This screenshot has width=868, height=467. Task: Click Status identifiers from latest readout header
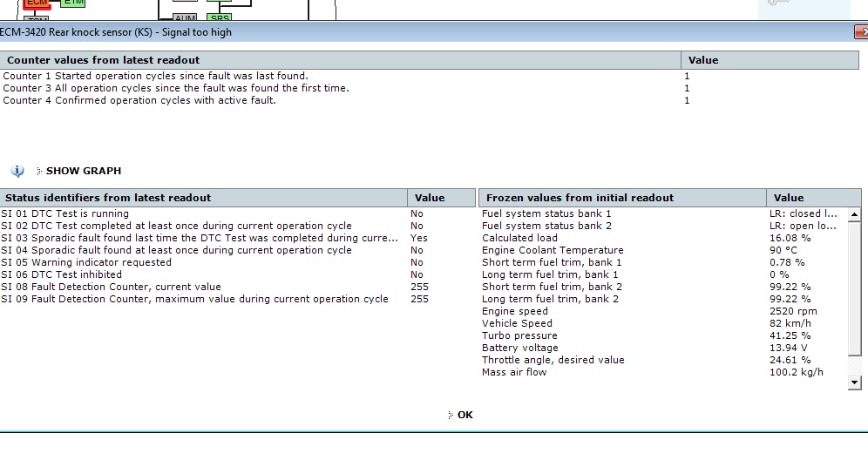tap(203, 198)
